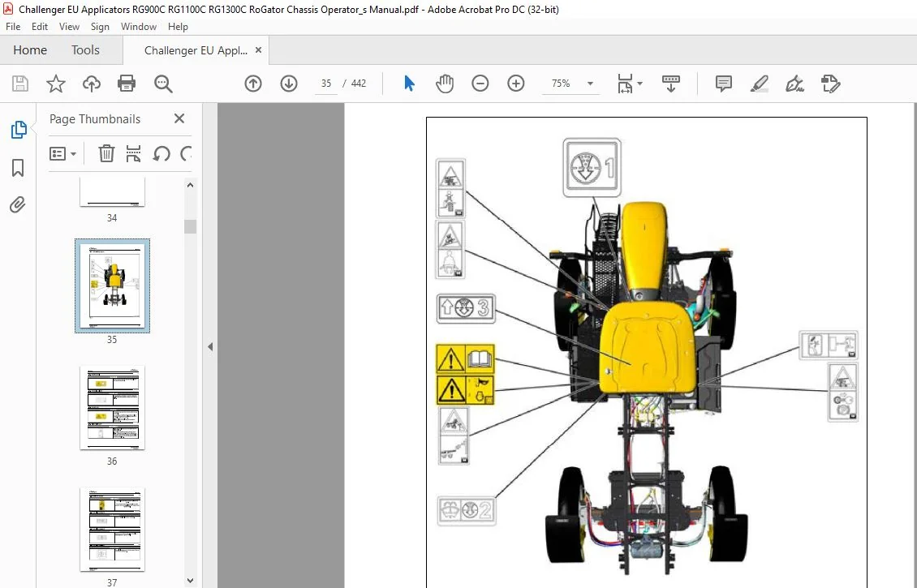Open the Window menu
Viewport: 917px width, 588px height.
(139, 26)
